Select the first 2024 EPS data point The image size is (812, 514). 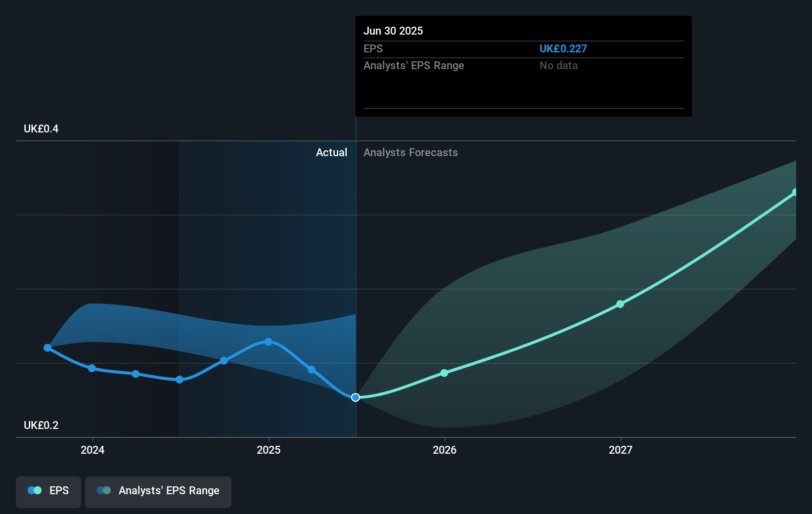pos(47,348)
